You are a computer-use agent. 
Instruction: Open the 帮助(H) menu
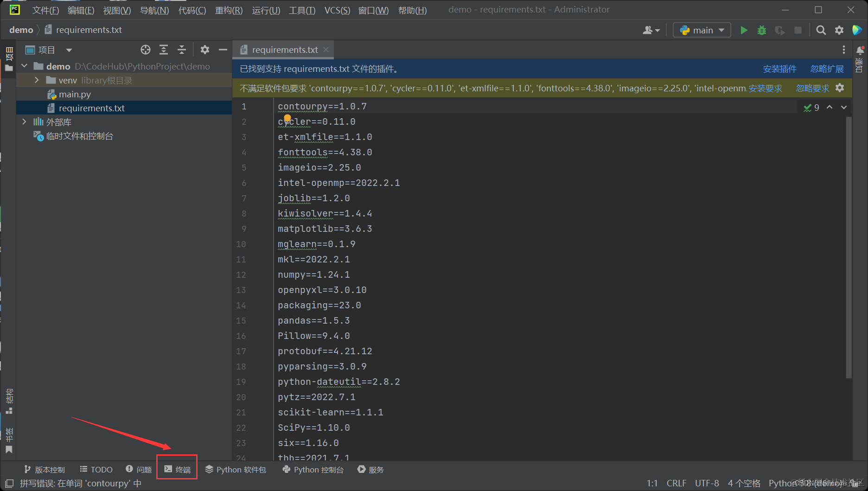tap(412, 10)
